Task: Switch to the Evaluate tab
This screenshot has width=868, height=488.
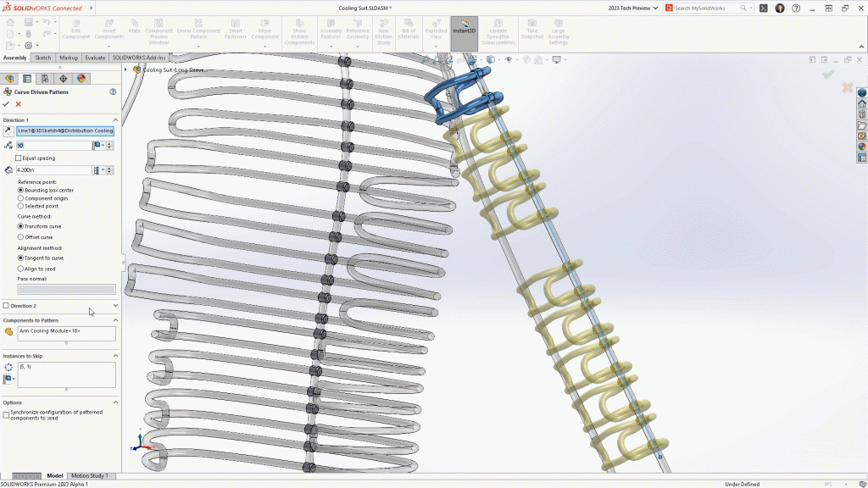Action: tap(95, 58)
